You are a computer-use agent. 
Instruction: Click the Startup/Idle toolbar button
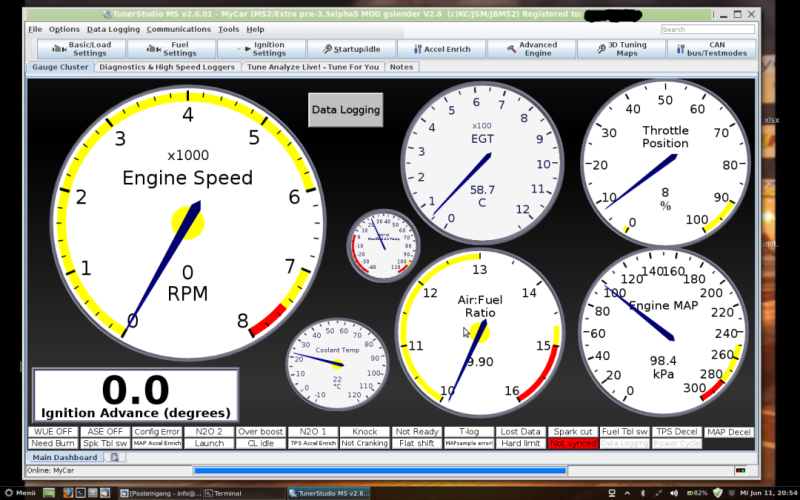click(x=350, y=49)
